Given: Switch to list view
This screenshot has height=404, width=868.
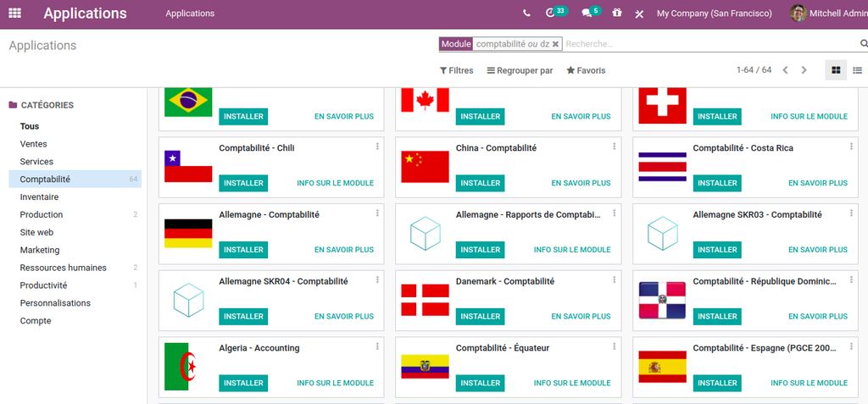Looking at the screenshot, I should tap(857, 70).
